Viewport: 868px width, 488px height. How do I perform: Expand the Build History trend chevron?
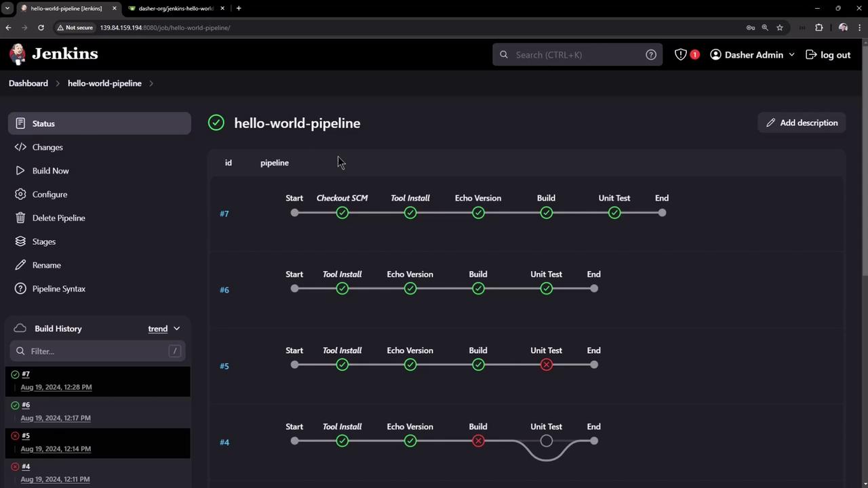pos(176,329)
